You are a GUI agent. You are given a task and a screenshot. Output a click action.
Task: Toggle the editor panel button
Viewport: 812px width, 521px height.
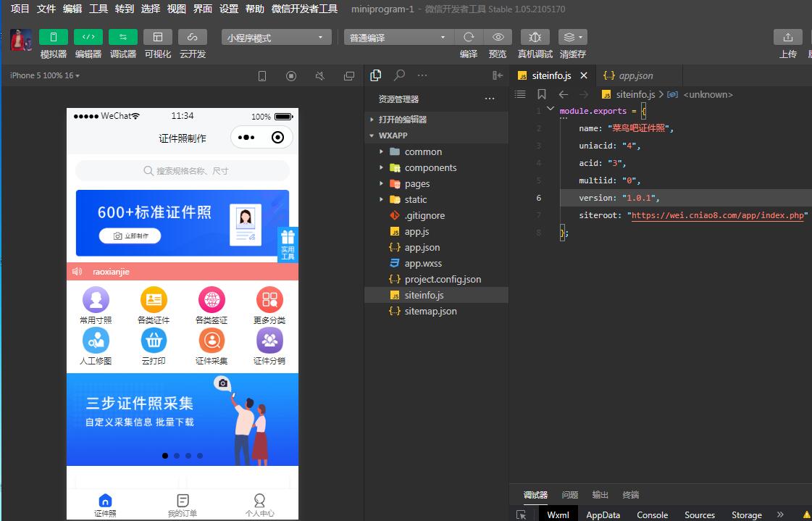(x=88, y=37)
